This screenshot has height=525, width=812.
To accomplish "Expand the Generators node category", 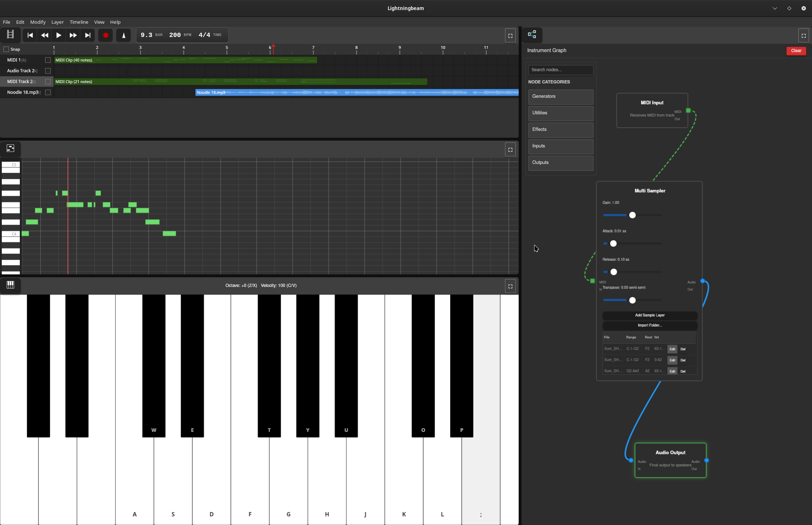I will [x=560, y=96].
